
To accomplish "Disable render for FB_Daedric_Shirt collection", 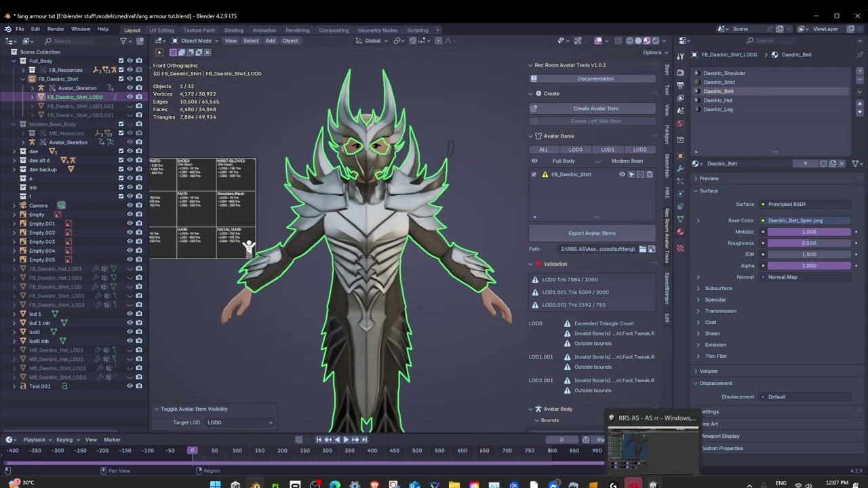I will 139,79.
